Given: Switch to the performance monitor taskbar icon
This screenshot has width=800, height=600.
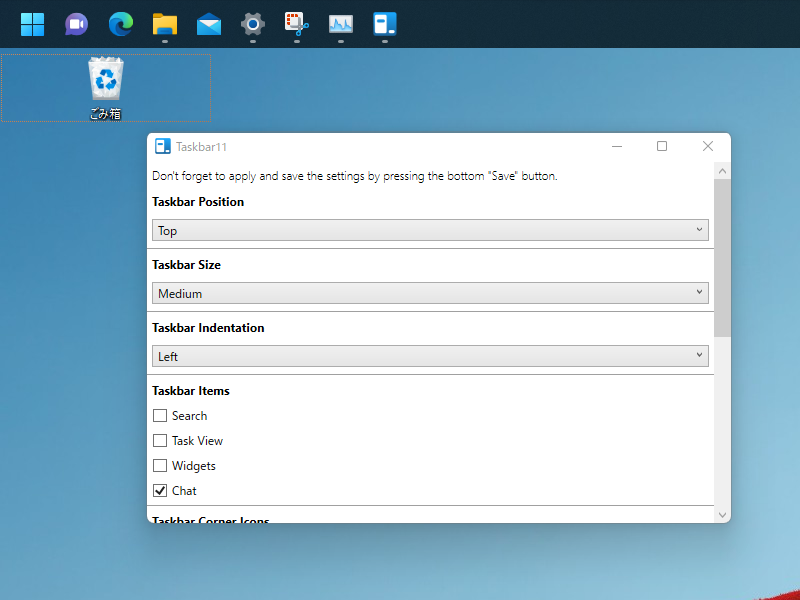Looking at the screenshot, I should (x=341, y=24).
